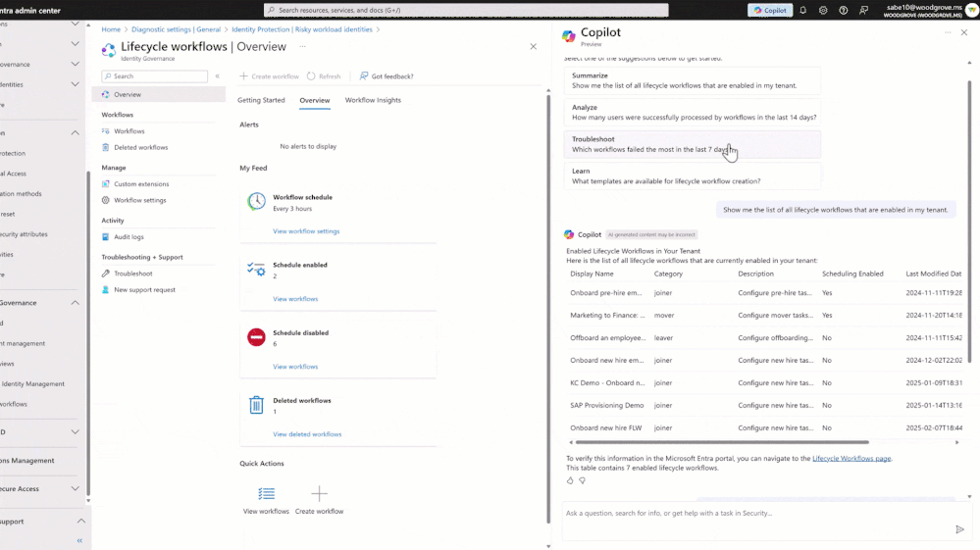Click the Copilot button in top bar
980x550 pixels.
770,10
